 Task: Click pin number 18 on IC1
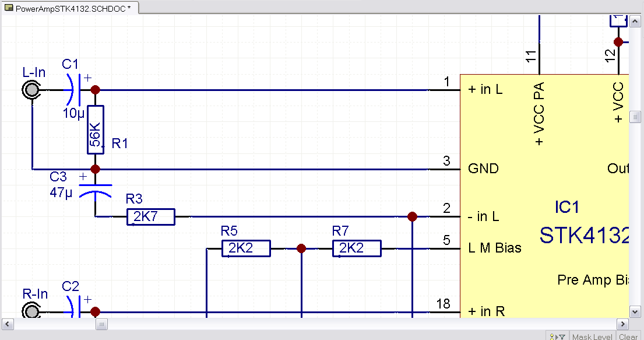click(443, 304)
